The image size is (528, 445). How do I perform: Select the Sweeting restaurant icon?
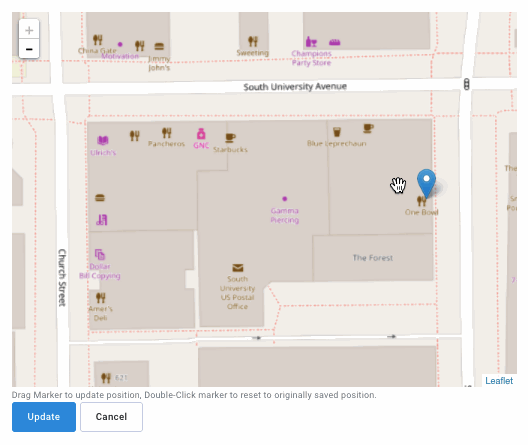tap(253, 41)
